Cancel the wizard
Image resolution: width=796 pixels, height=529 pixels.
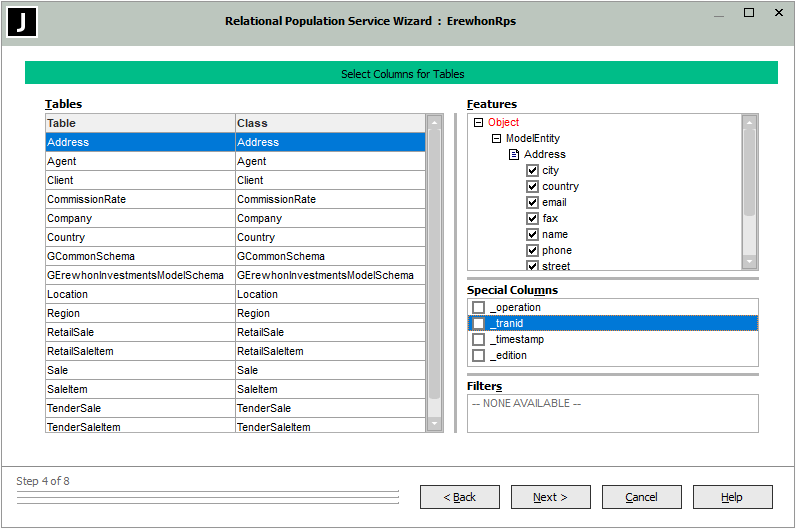(x=641, y=497)
